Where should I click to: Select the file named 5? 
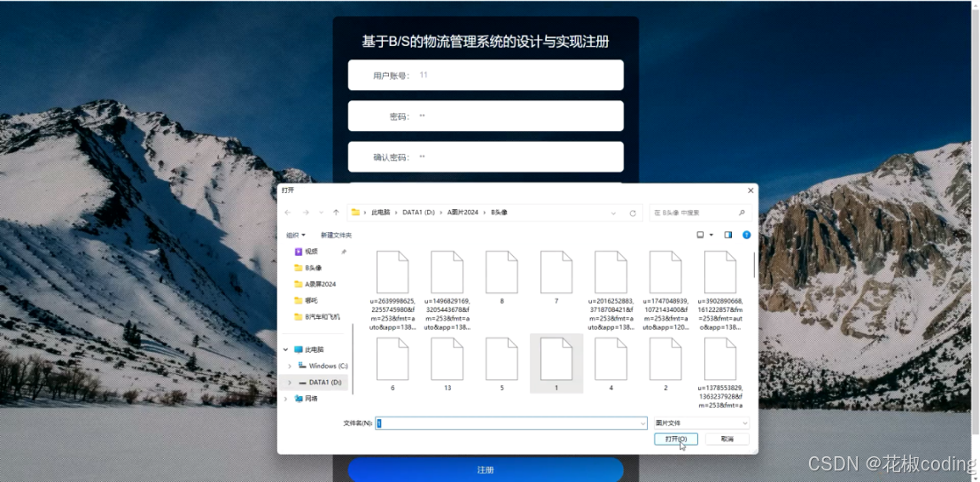click(x=502, y=359)
